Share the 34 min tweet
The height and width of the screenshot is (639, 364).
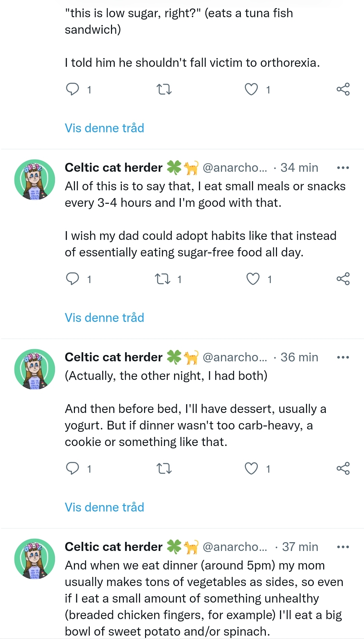(x=343, y=279)
